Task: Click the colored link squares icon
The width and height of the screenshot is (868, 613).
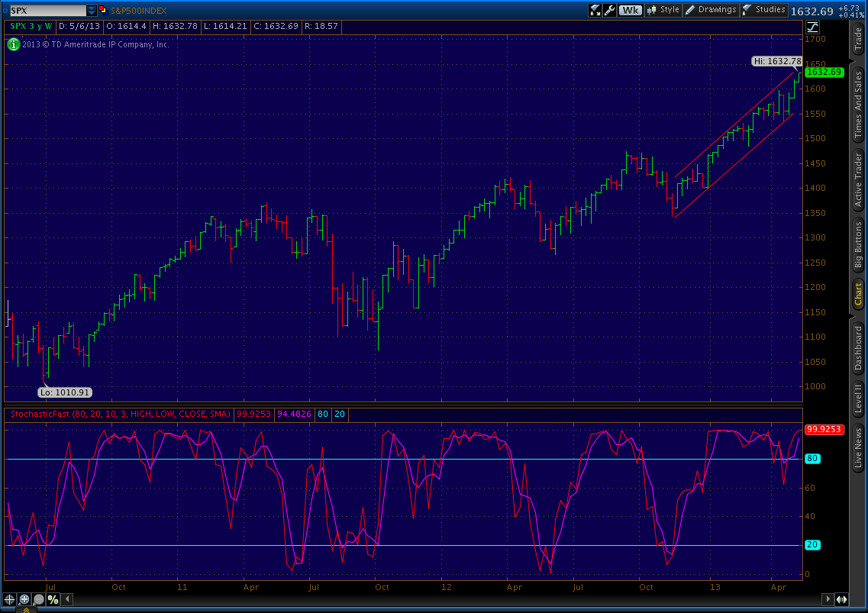Action: (x=102, y=10)
